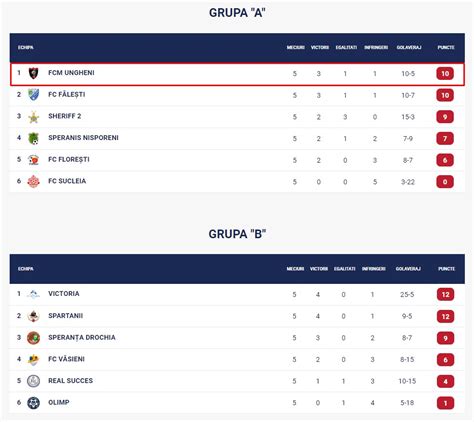Click the Echipa header in Grupa A

click(26, 48)
